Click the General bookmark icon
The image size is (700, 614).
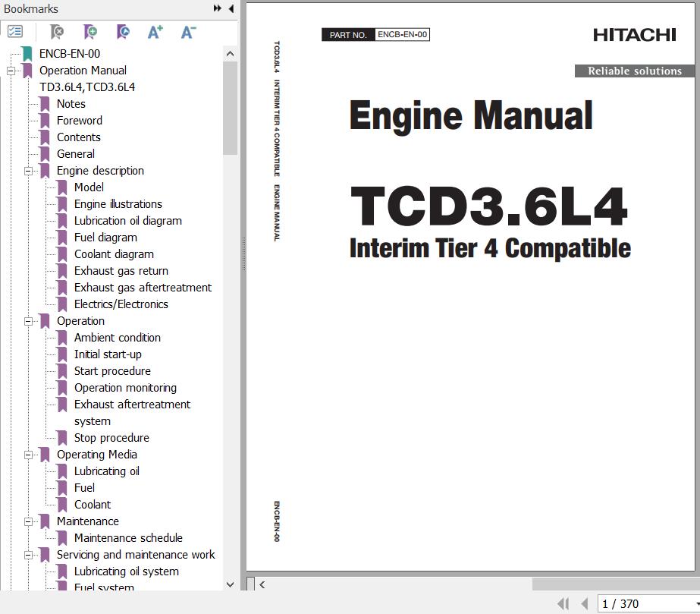[45, 154]
